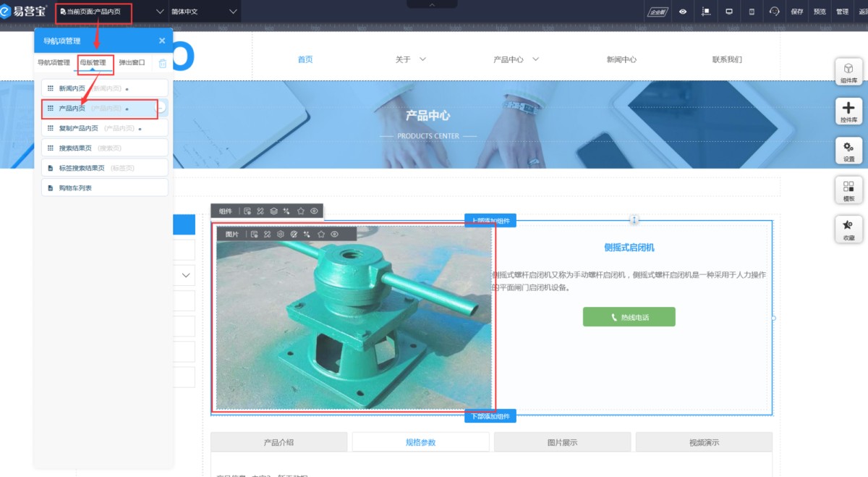Screen dimensions: 868x477
Task: Open the 组件库 side panel
Action: (848, 72)
